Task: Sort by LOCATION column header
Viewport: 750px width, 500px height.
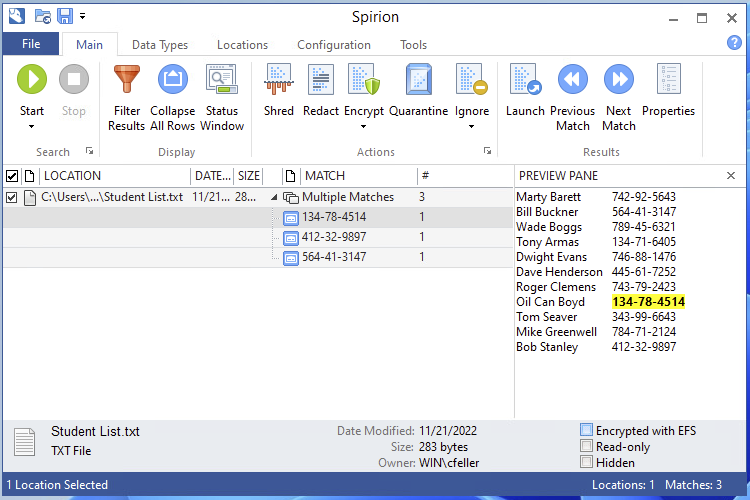Action: tap(115, 176)
